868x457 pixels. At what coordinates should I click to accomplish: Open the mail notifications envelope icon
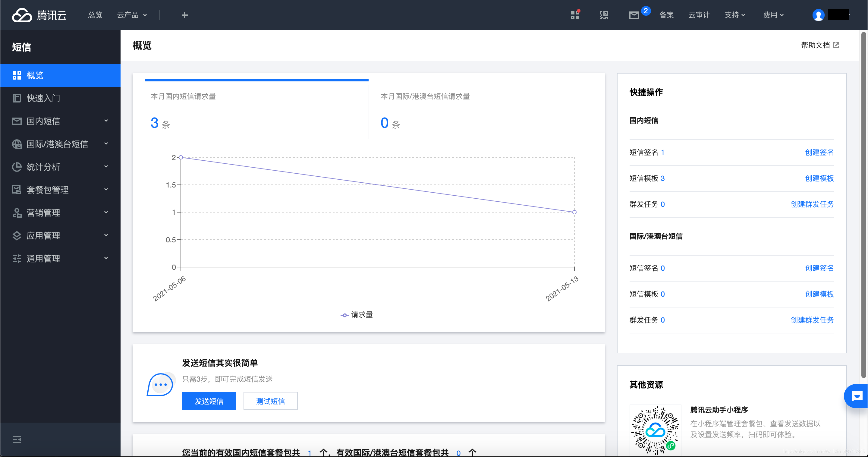tap(634, 15)
